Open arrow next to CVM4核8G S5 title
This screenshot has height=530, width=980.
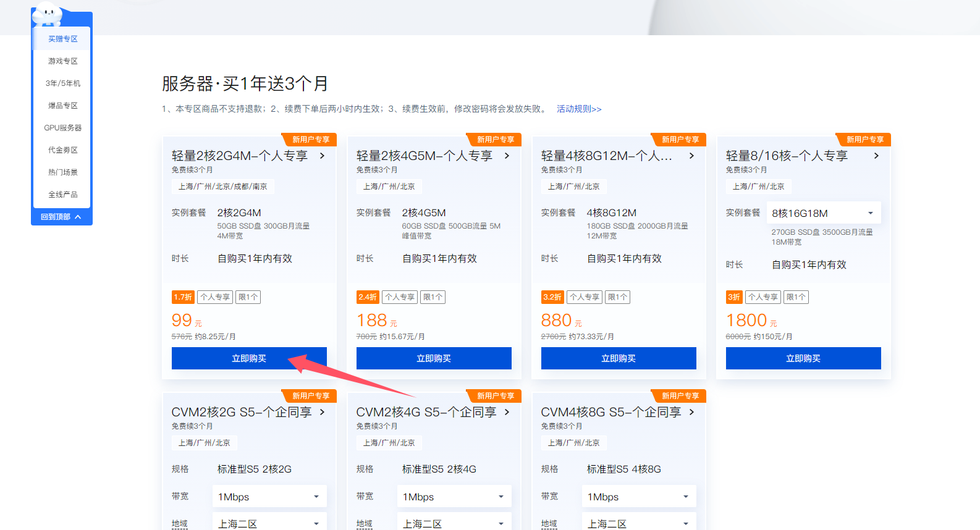691,412
